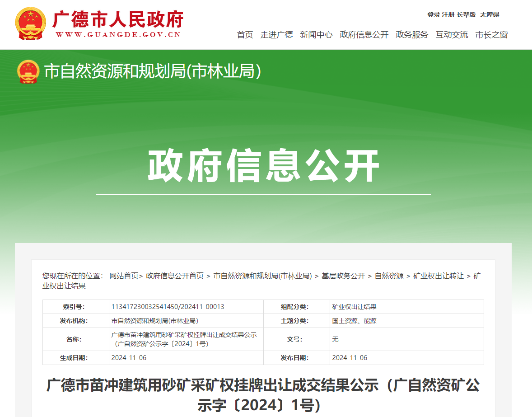Navigate to 互动交流 section
The width and height of the screenshot is (532, 417).
click(x=452, y=35)
